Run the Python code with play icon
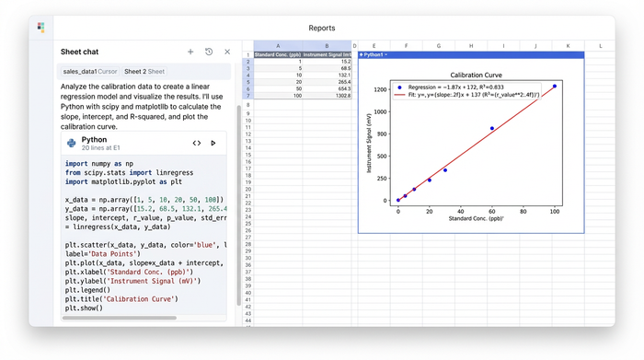Image resolution: width=644 pixels, height=360 pixels. point(213,143)
